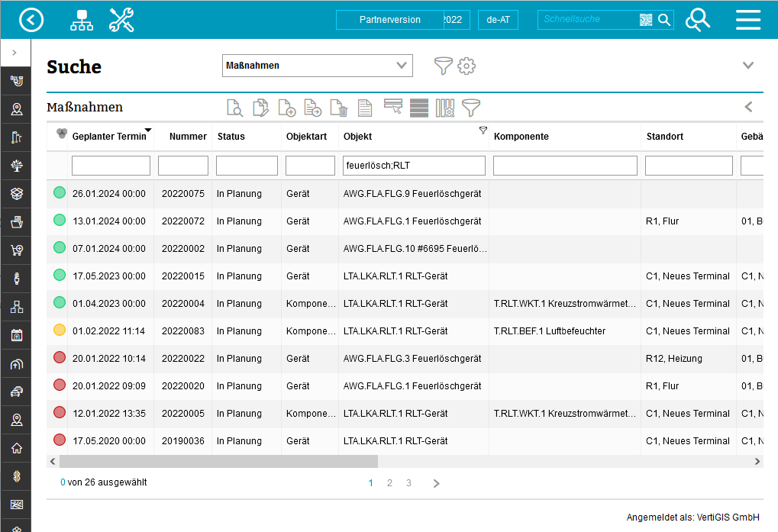The height and width of the screenshot is (532, 778).
Task: Go to results page 2
Action: tap(389, 483)
